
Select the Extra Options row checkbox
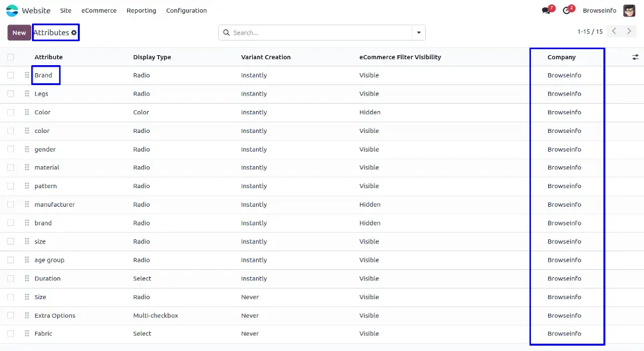pyautogui.click(x=11, y=316)
